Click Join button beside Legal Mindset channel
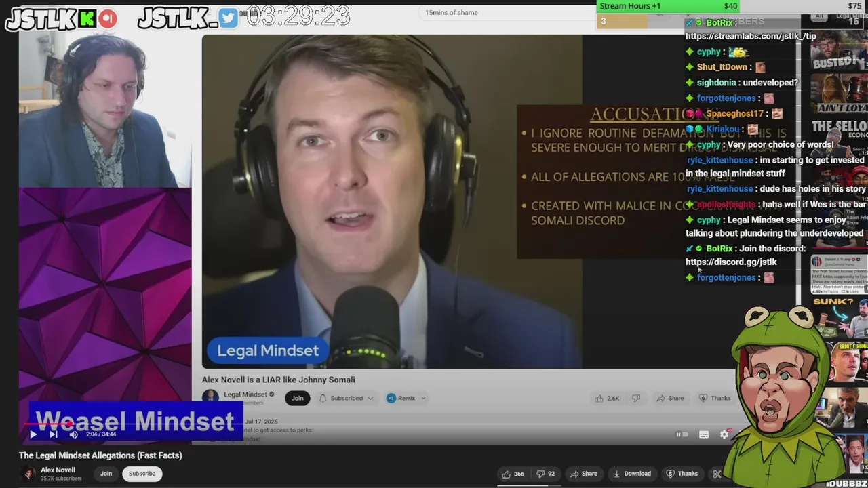The width and height of the screenshot is (868, 488). [x=297, y=398]
